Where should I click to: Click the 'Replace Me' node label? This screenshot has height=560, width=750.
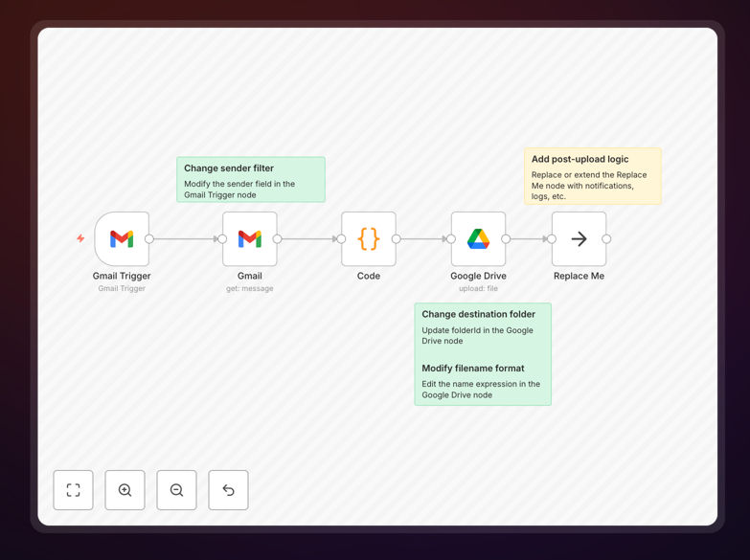pos(579,276)
